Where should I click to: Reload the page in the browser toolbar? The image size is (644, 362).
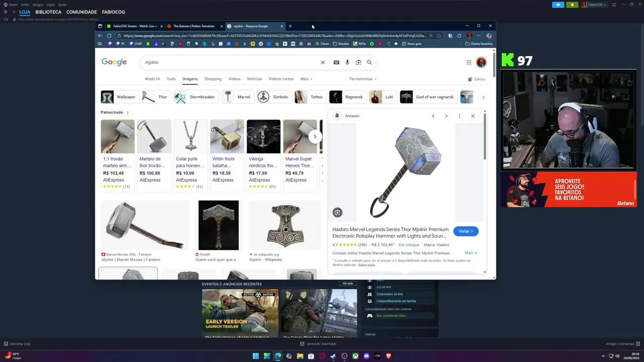pos(109,36)
